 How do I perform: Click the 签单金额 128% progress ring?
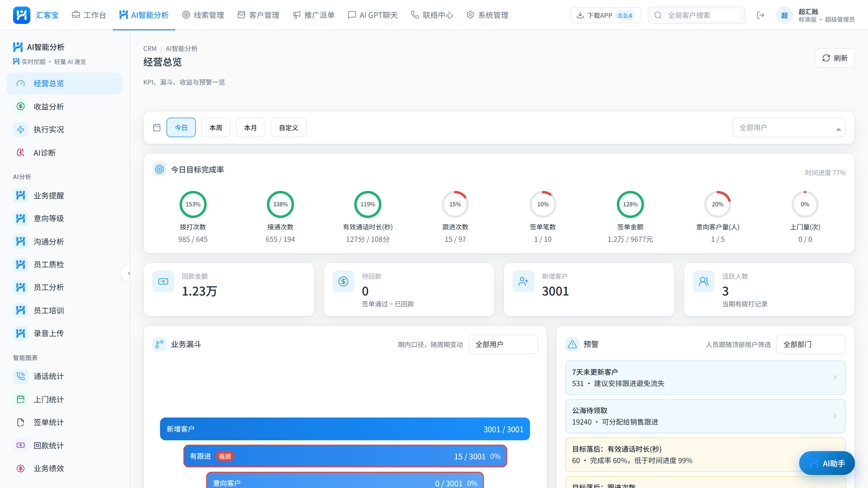tap(630, 204)
